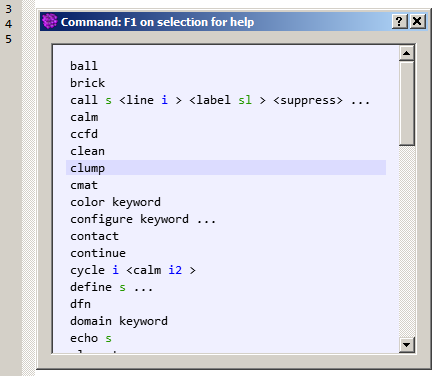Close the Command help dialog
Viewport: 438px width, 376px height.
[417, 21]
